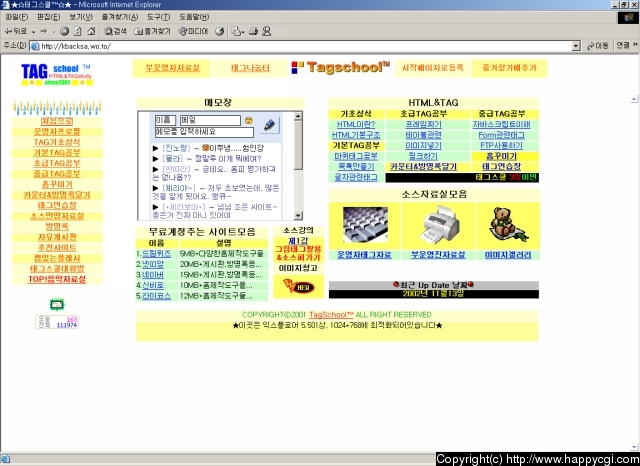Open the Tools (도구) menu
640x466 pixels.
coord(158,17)
